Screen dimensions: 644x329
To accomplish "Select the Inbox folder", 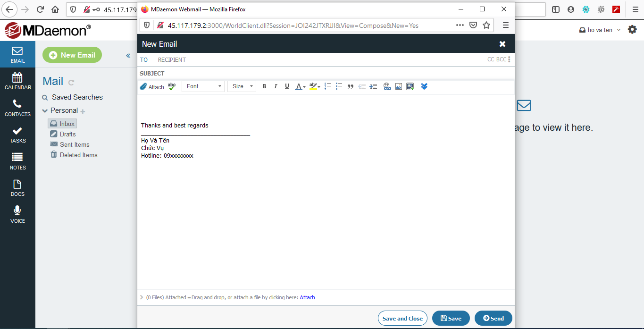I will [x=62, y=124].
